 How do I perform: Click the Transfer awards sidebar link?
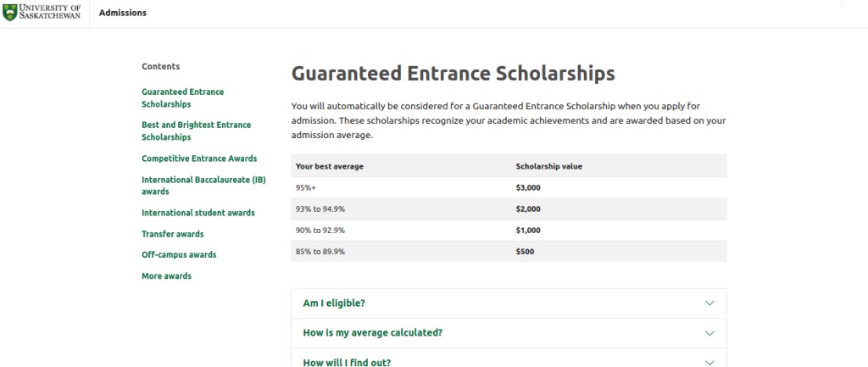172,234
